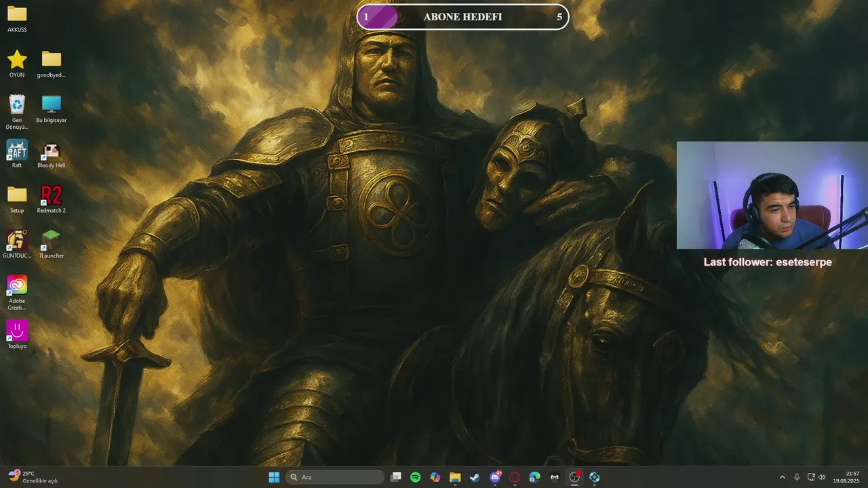Open the weather widget showing 25°C
868x488 pixels.
pos(33,477)
